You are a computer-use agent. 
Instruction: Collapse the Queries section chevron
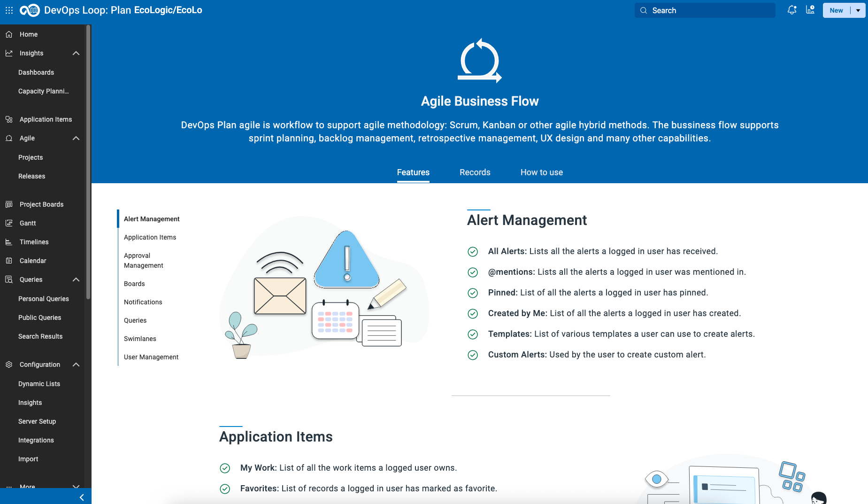click(76, 279)
